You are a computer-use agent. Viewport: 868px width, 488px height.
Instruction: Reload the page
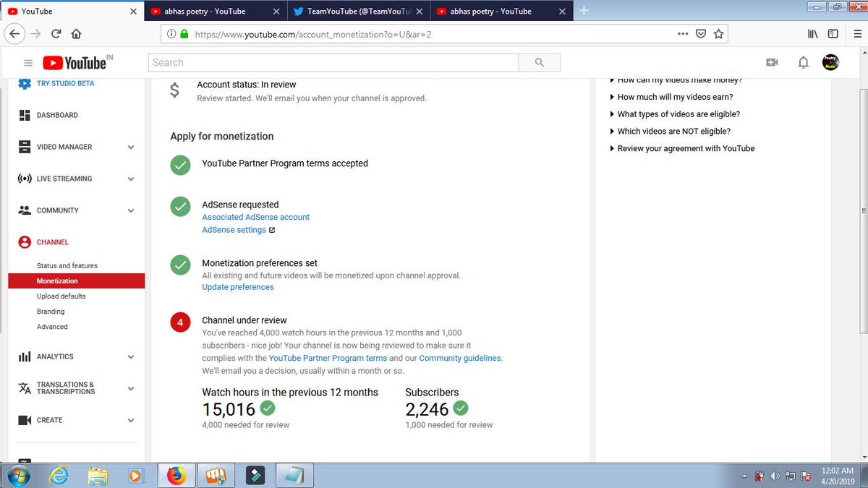[x=56, y=34]
